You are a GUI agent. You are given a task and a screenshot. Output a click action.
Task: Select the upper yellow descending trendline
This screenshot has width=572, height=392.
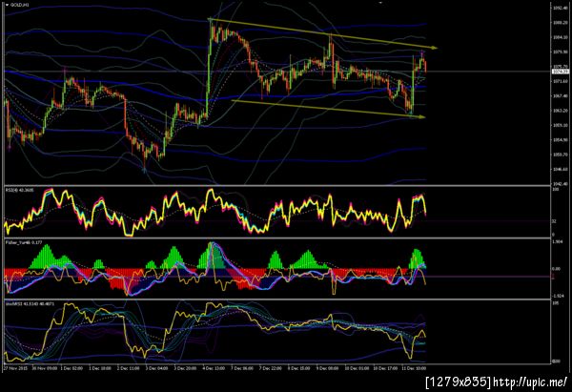click(x=323, y=33)
